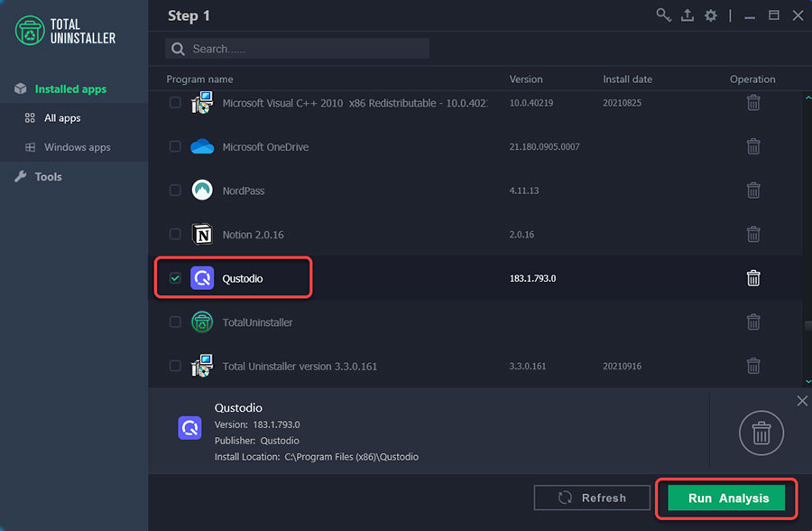Click install date 20210916
812x531 pixels.
(x=622, y=366)
